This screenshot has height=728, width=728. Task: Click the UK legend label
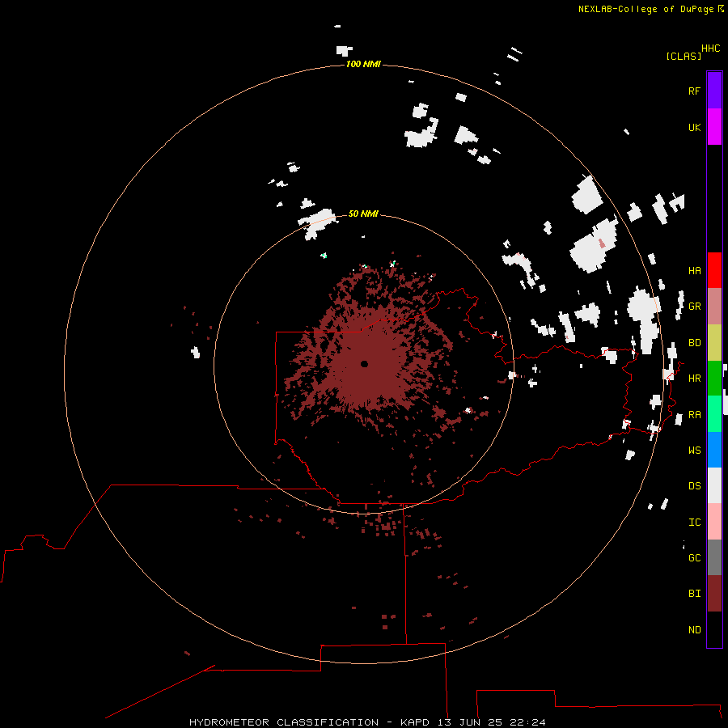(x=694, y=127)
